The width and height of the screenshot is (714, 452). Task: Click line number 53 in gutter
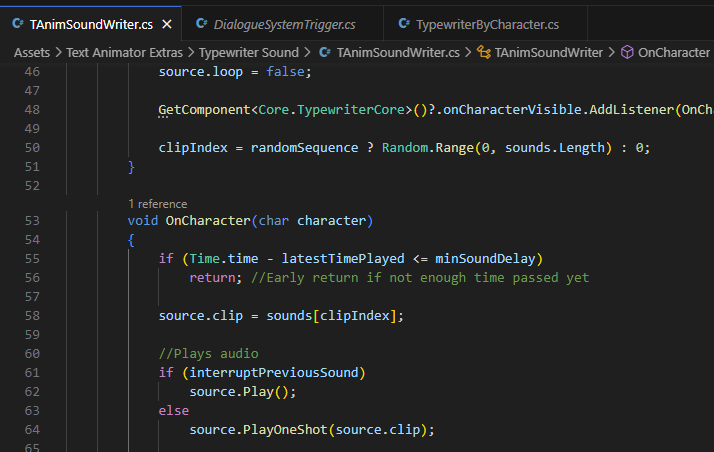32,221
